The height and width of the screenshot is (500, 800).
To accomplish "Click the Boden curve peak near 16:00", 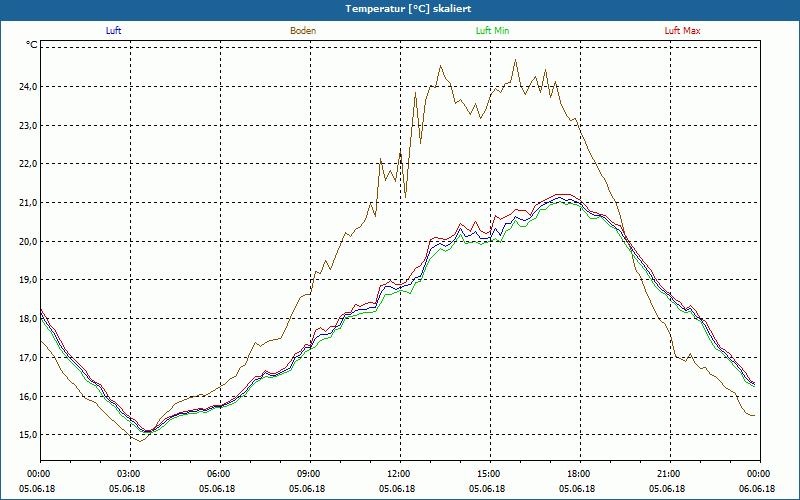I will 515,60.
